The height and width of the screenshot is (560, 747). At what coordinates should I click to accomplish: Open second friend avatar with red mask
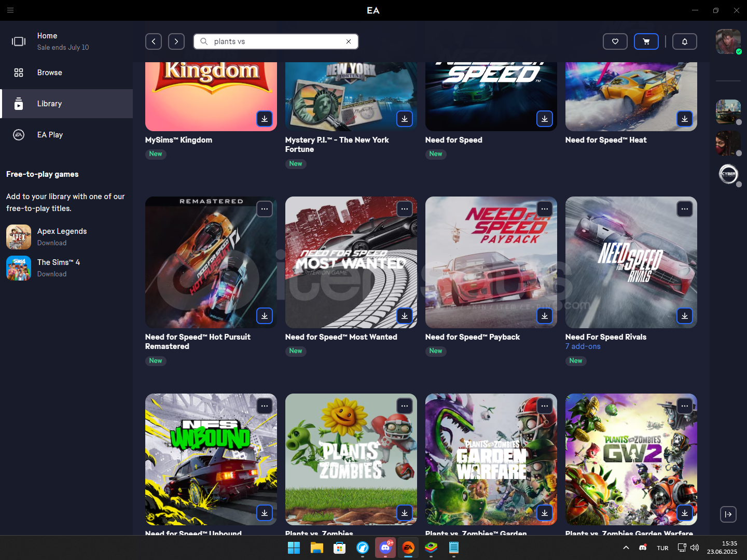[728, 143]
